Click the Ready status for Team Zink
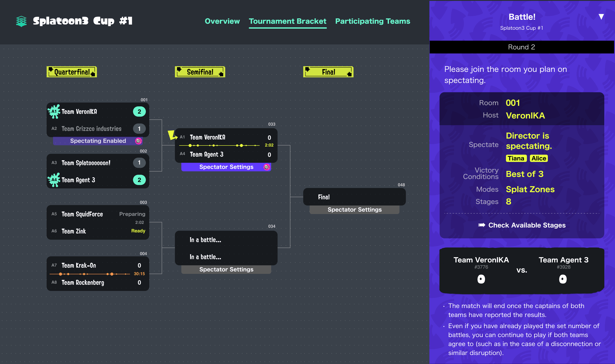The width and height of the screenshot is (615, 364). (138, 231)
